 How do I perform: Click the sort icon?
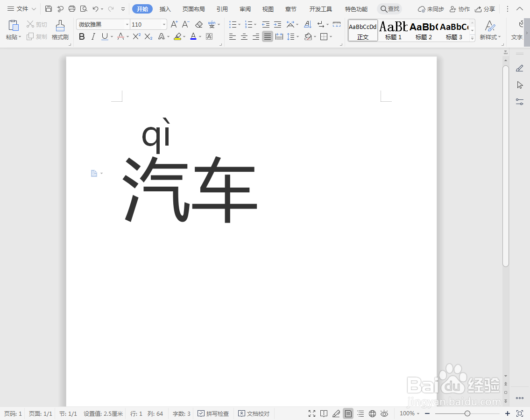[308, 24]
